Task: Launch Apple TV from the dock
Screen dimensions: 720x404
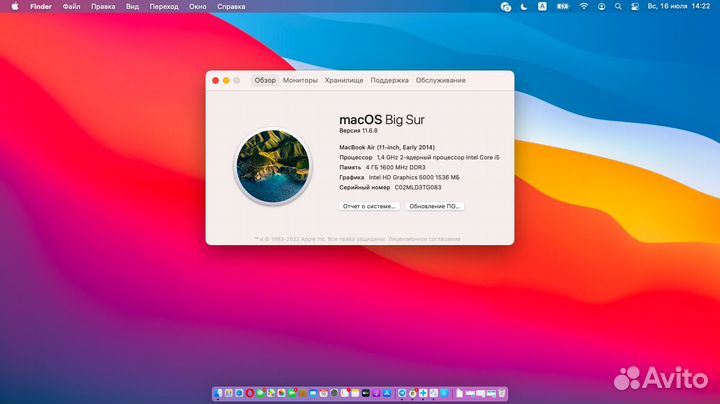Action: coord(366,393)
